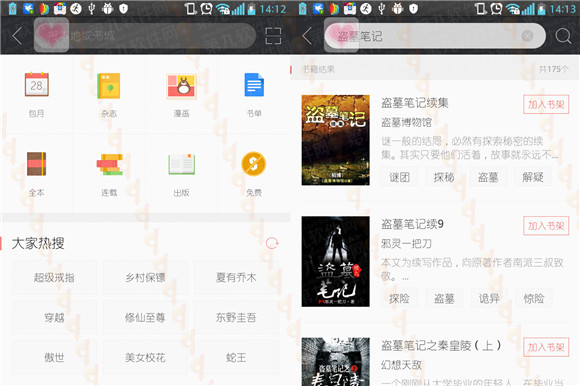Search hot keyword 超级戒指
Image resolution: width=580 pixels, height=386 pixels.
click(54, 277)
